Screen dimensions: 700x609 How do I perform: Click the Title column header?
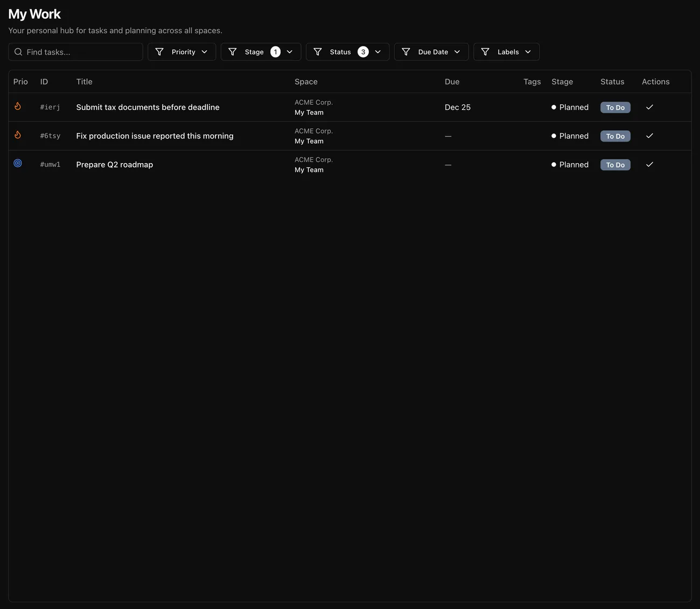(85, 82)
